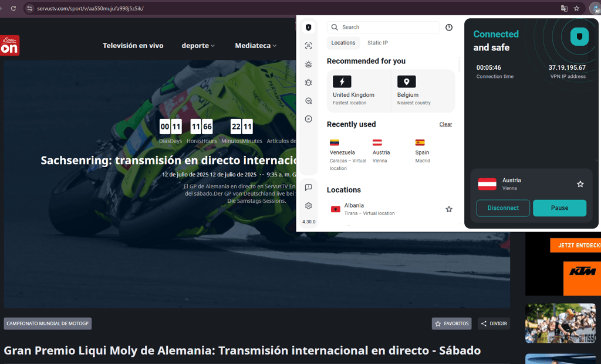Expand the Mediateca menu
The width and height of the screenshot is (601, 364).
point(256,46)
